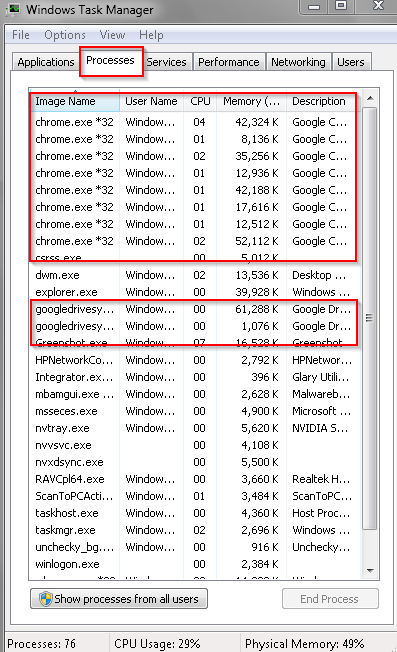This screenshot has width=397, height=652.
Task: Select chrome.exe row using 12,512 K
Action: [x=195, y=224]
